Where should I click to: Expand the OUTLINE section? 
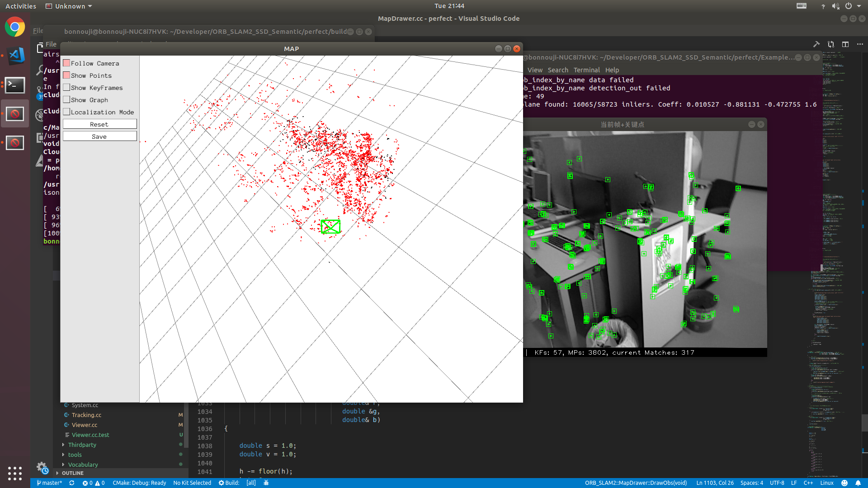coord(72,473)
